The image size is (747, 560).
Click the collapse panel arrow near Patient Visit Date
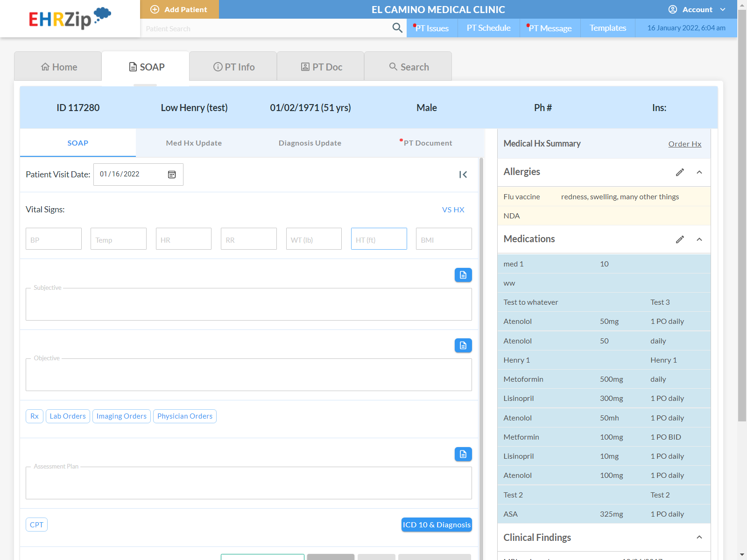pos(463,175)
